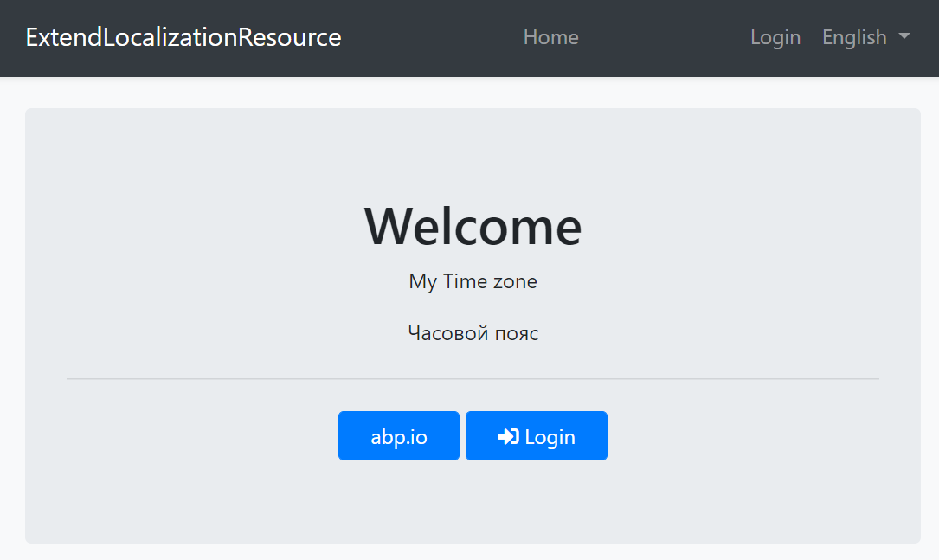Click the Часовой пояс text

pos(473,333)
